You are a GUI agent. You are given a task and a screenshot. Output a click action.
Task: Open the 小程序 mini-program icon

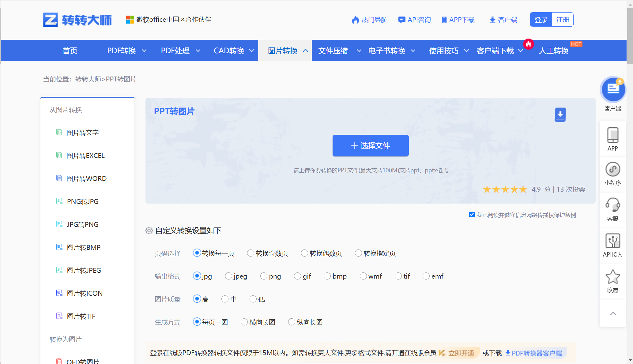(613, 169)
